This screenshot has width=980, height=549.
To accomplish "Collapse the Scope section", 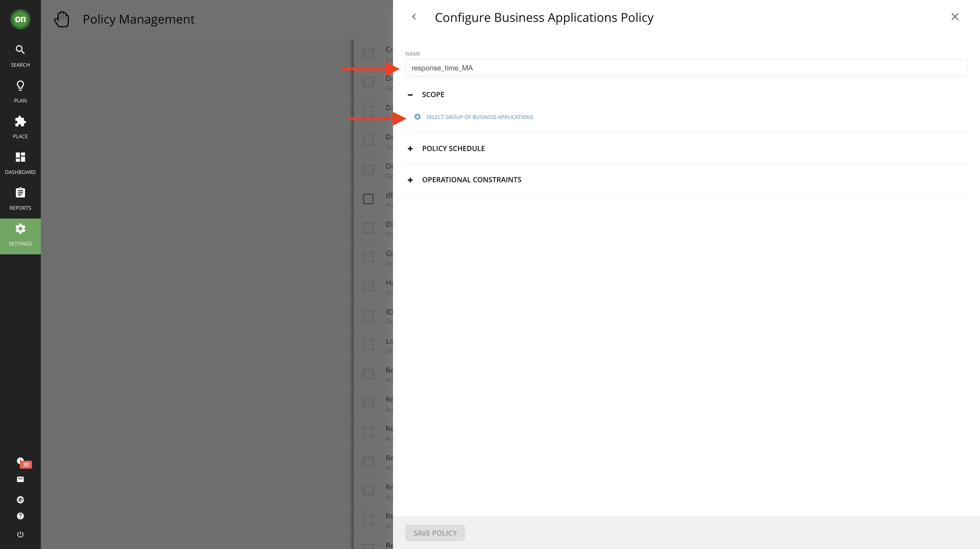I will 410,95.
